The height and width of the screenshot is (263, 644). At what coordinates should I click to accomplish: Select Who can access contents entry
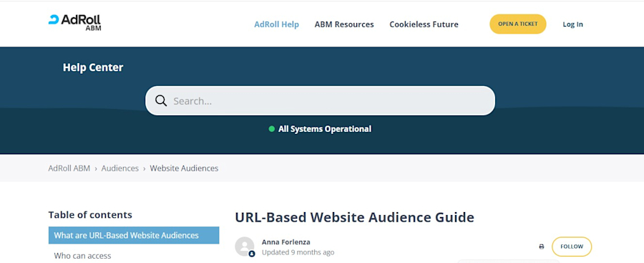82,256
